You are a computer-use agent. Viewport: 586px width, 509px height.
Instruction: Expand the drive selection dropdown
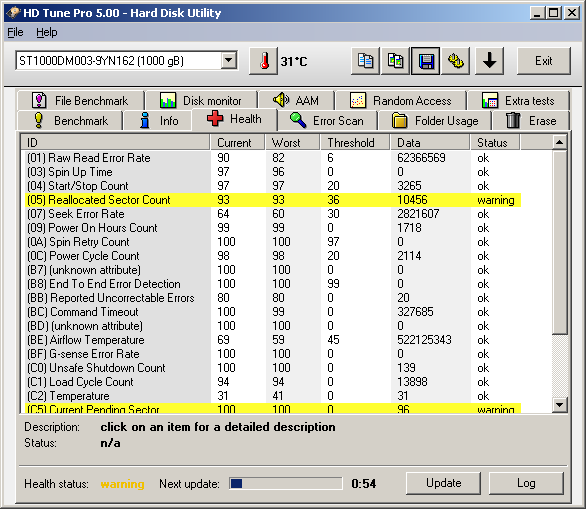click(228, 61)
